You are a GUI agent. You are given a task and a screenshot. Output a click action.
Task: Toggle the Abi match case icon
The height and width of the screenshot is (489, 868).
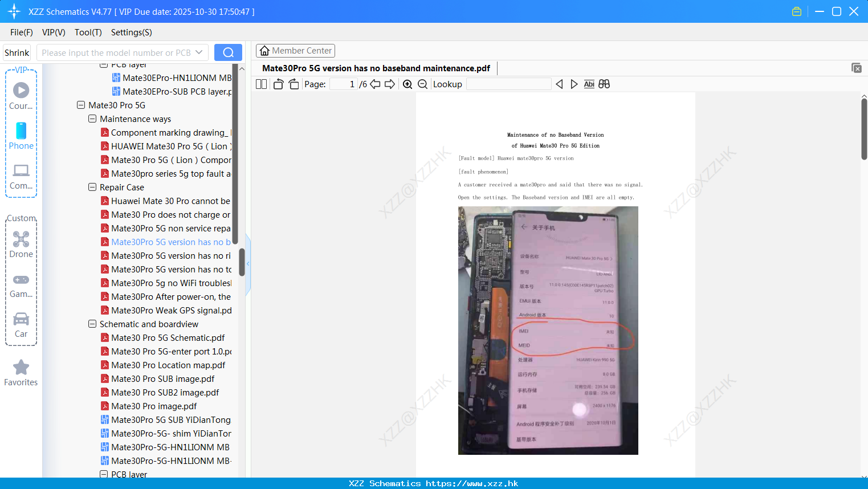589,84
